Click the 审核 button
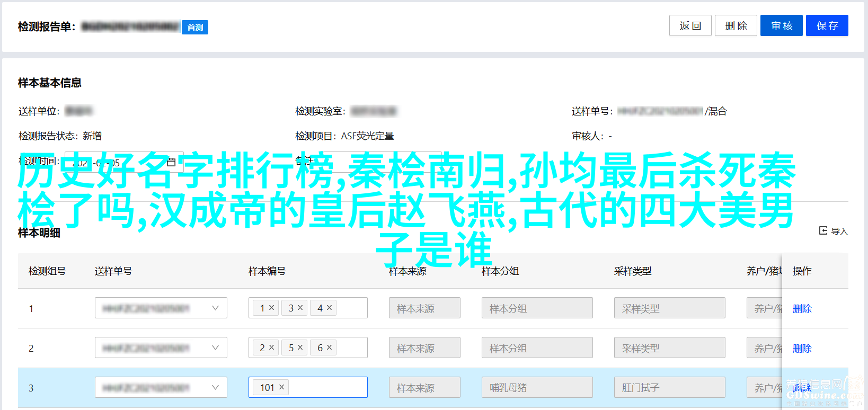868x410 pixels. tap(782, 25)
